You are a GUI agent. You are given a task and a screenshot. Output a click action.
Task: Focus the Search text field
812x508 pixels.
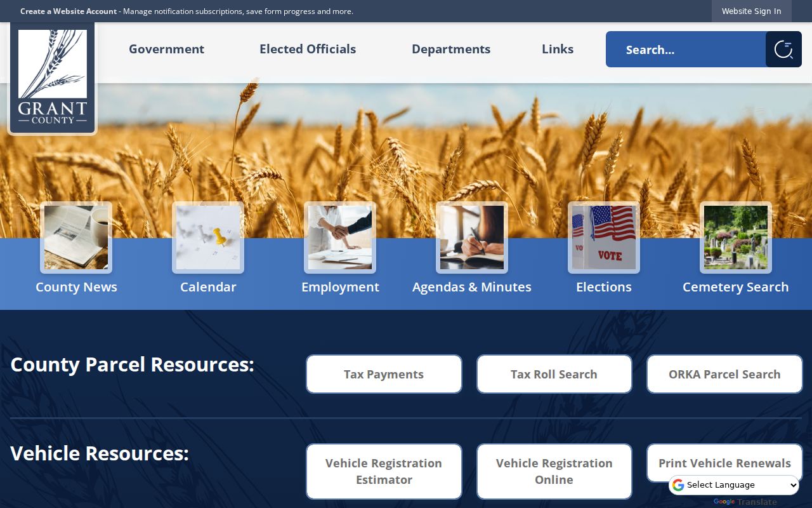[x=686, y=49]
